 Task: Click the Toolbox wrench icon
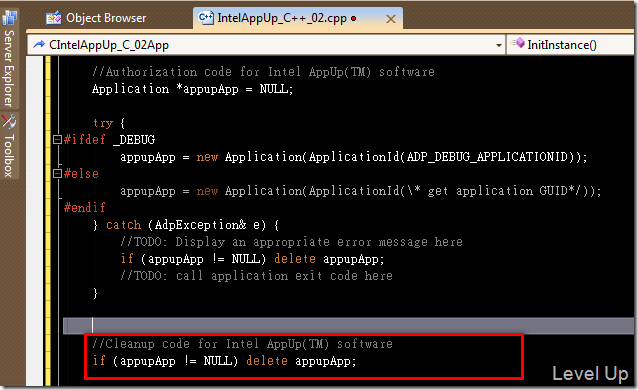coord(9,122)
